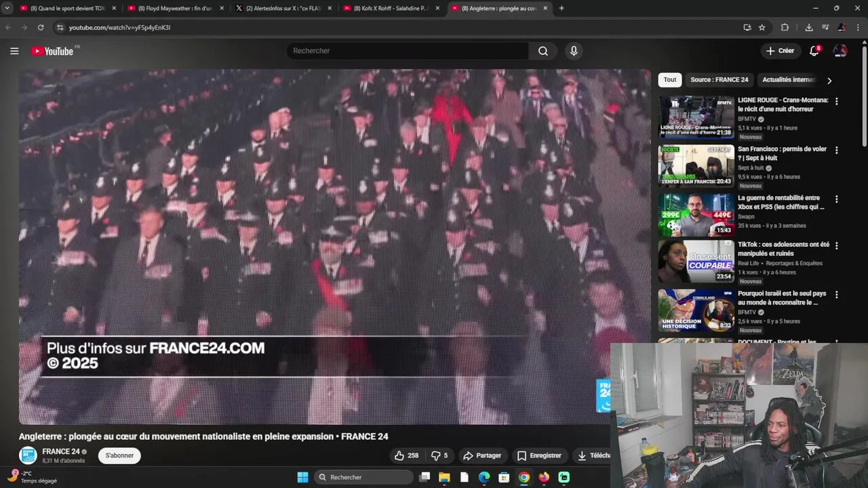Open 'Sept à huit' channel name
Screen dimensions: 868x488
(751, 167)
